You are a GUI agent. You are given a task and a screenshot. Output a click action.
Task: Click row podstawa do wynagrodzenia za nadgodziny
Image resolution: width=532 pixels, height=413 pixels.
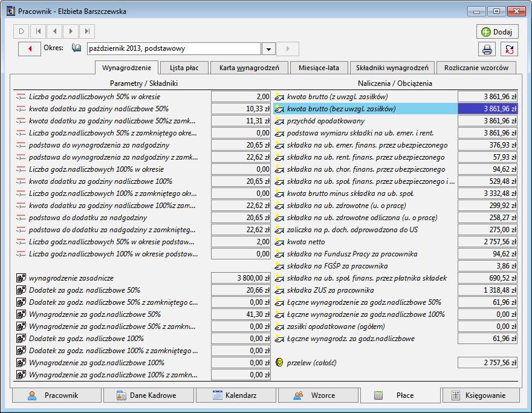click(x=143, y=145)
